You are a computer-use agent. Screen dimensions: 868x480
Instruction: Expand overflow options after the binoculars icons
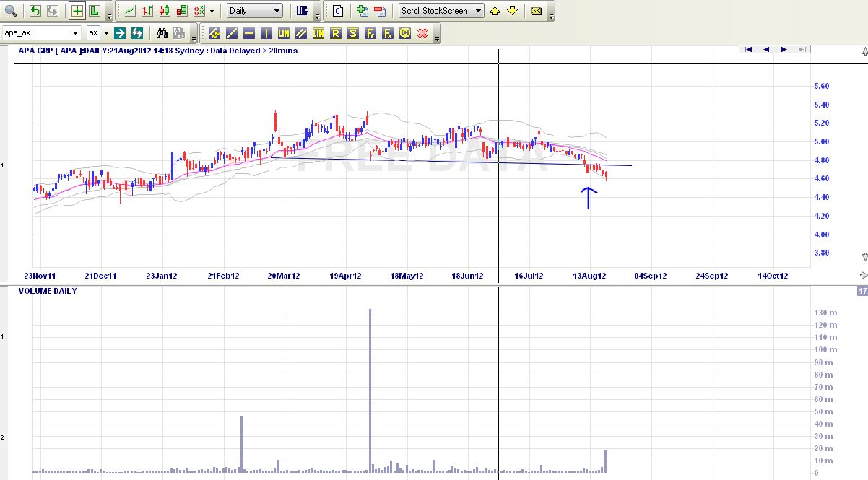pyautogui.click(x=194, y=34)
